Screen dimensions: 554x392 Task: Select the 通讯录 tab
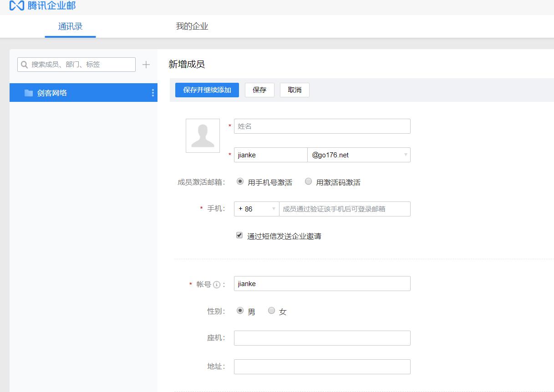coord(70,26)
